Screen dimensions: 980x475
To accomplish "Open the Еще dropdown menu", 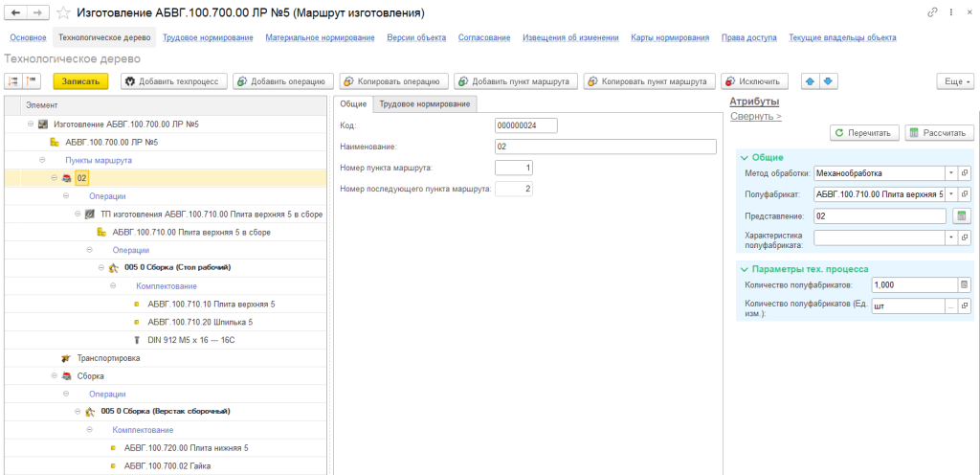I will click(x=953, y=81).
